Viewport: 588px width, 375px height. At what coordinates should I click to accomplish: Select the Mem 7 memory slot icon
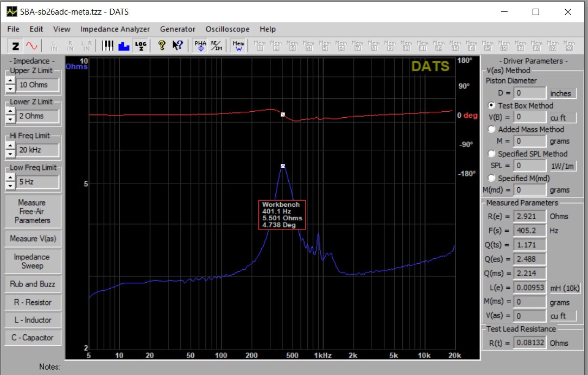pos(357,46)
